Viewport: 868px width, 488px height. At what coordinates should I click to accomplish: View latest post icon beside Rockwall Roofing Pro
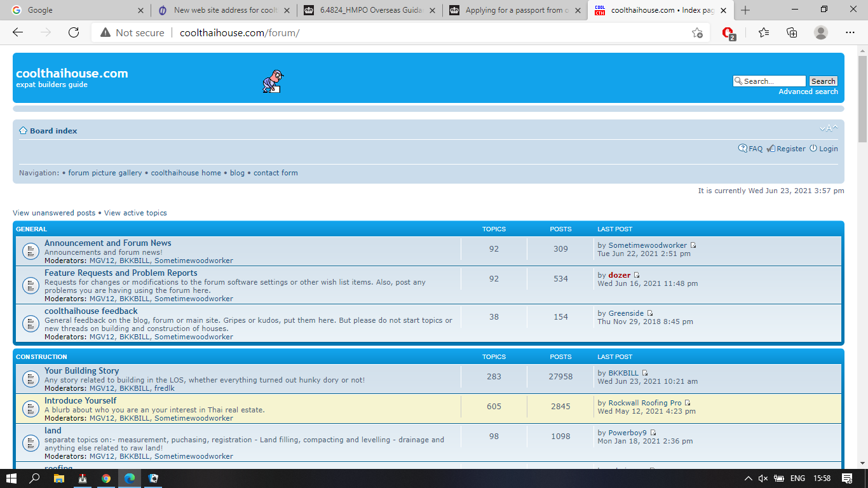pyautogui.click(x=687, y=403)
